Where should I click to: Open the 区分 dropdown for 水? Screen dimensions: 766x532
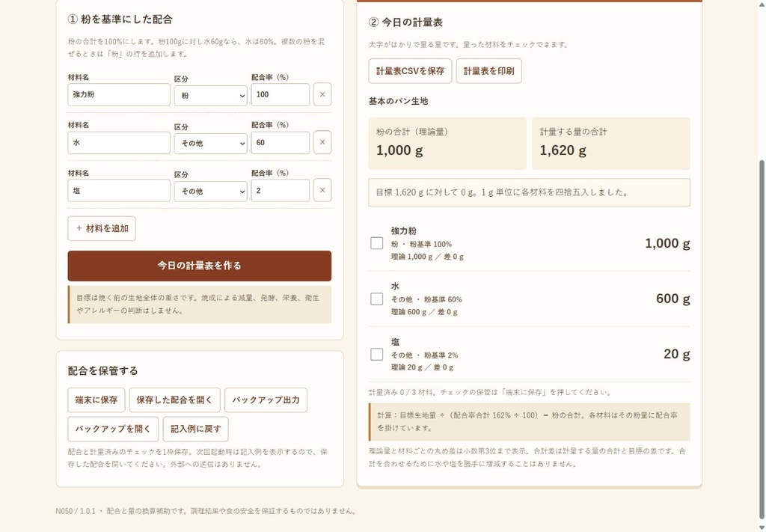point(210,144)
